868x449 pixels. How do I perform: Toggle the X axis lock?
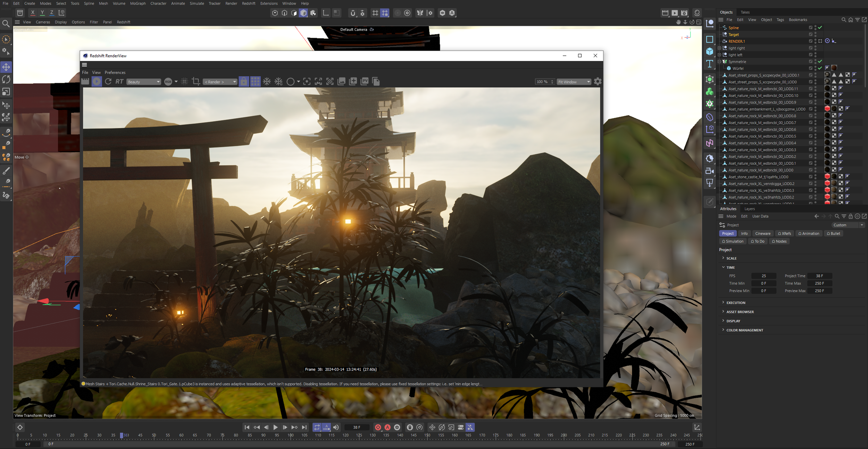click(33, 13)
